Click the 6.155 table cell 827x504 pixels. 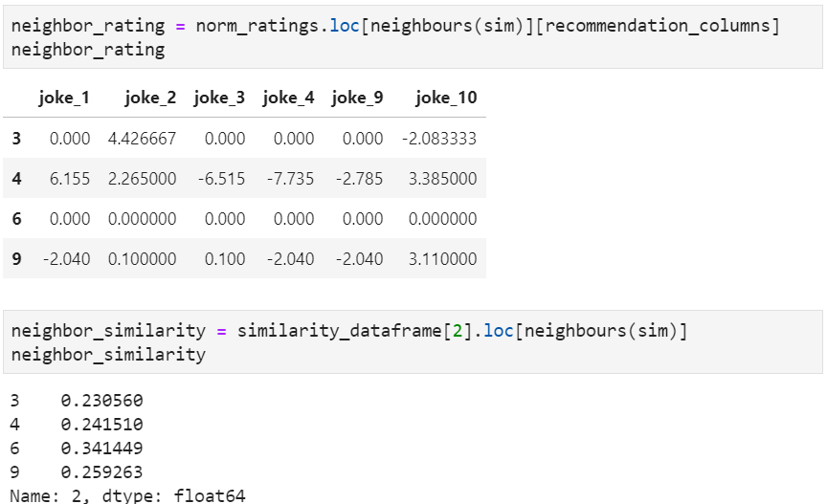click(68, 179)
